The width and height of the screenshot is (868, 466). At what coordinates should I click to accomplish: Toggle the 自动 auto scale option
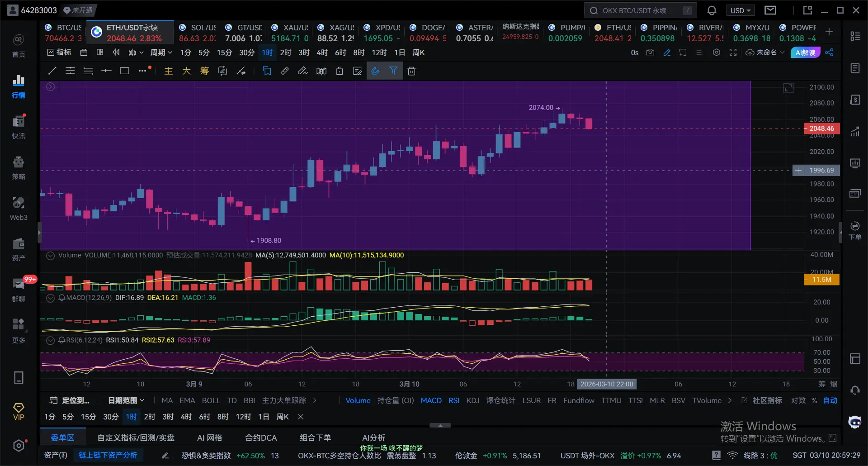tap(830, 400)
